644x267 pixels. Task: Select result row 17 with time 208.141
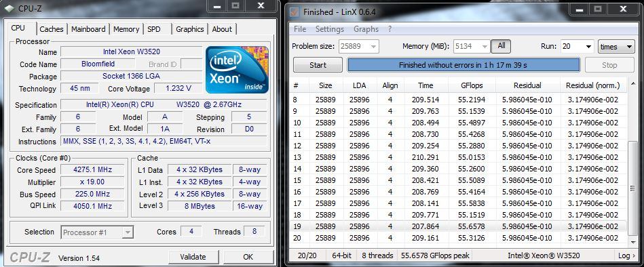coord(459,203)
